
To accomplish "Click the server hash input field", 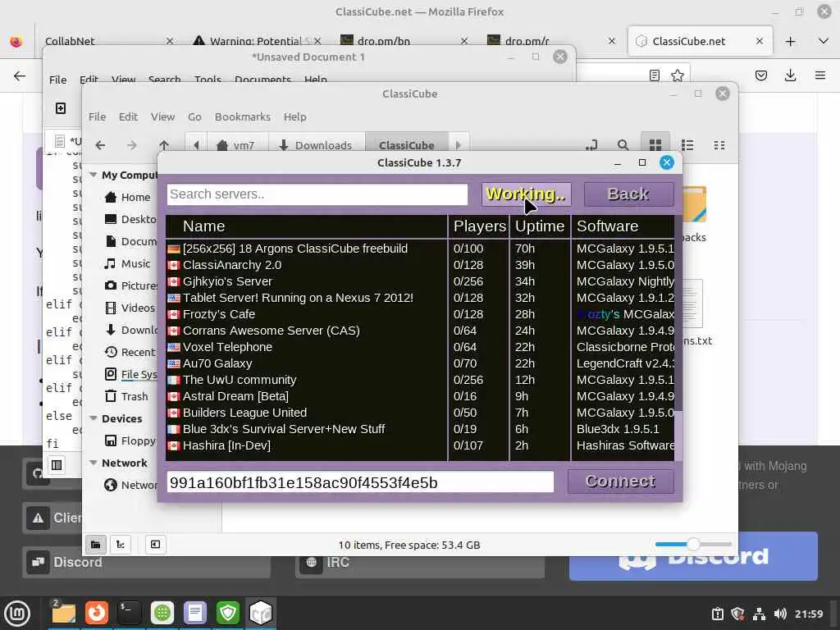I will pos(360,482).
